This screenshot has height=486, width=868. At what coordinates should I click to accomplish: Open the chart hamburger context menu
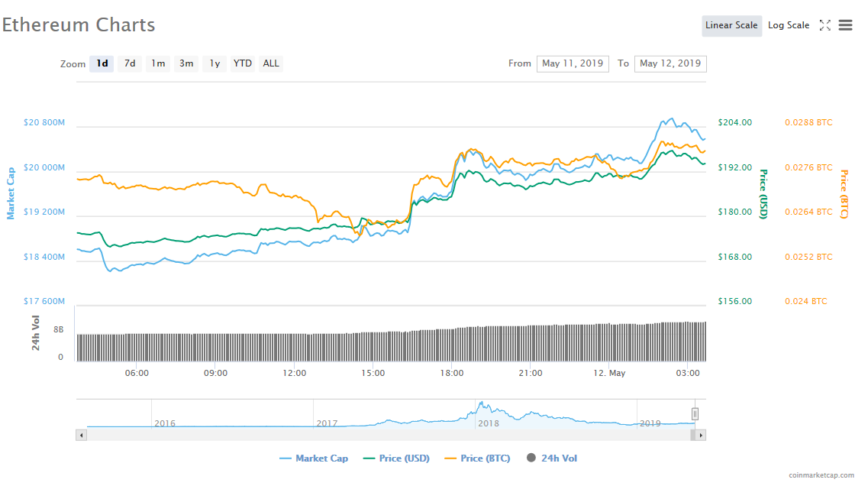click(845, 25)
